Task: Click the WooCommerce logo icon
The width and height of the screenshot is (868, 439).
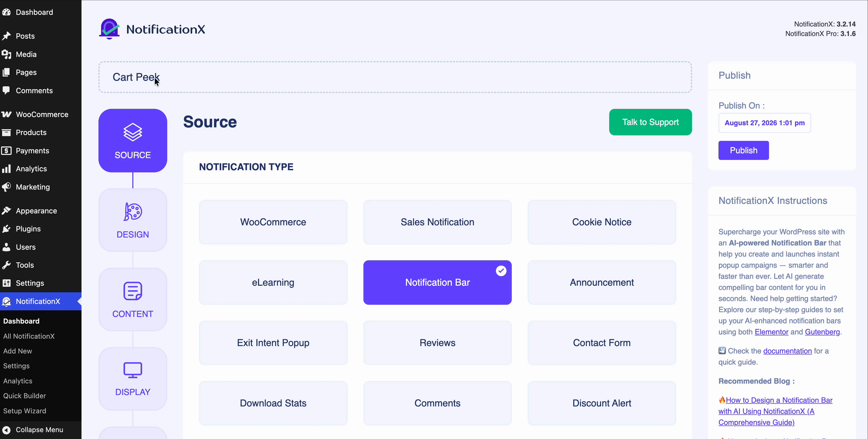Action: (6, 114)
